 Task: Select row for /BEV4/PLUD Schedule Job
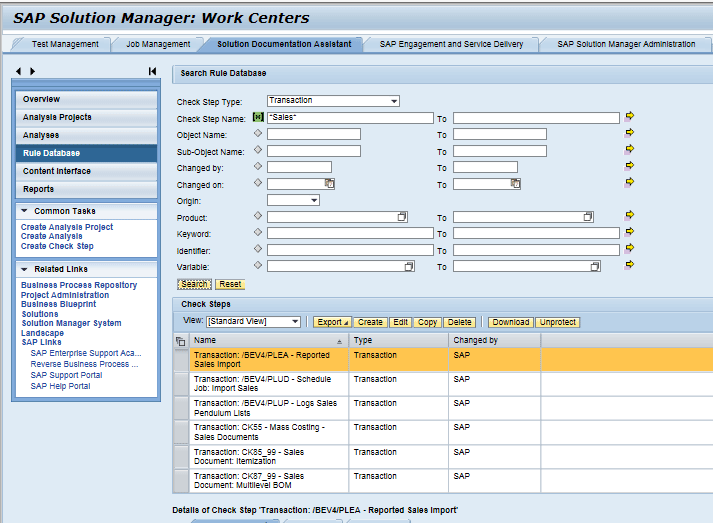pos(181,384)
